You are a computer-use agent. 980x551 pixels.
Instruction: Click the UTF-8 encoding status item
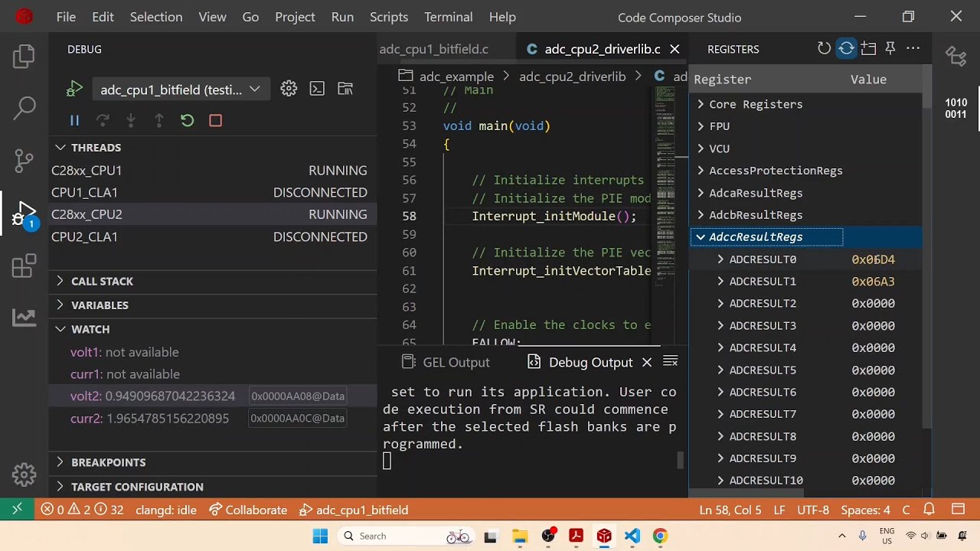pyautogui.click(x=813, y=510)
